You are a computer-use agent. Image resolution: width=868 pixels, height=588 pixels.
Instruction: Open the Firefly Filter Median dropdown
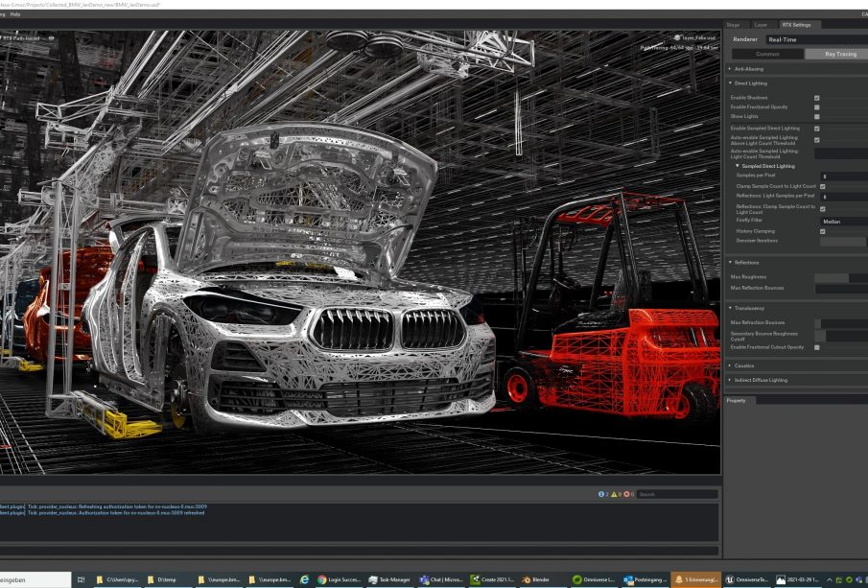point(842,221)
